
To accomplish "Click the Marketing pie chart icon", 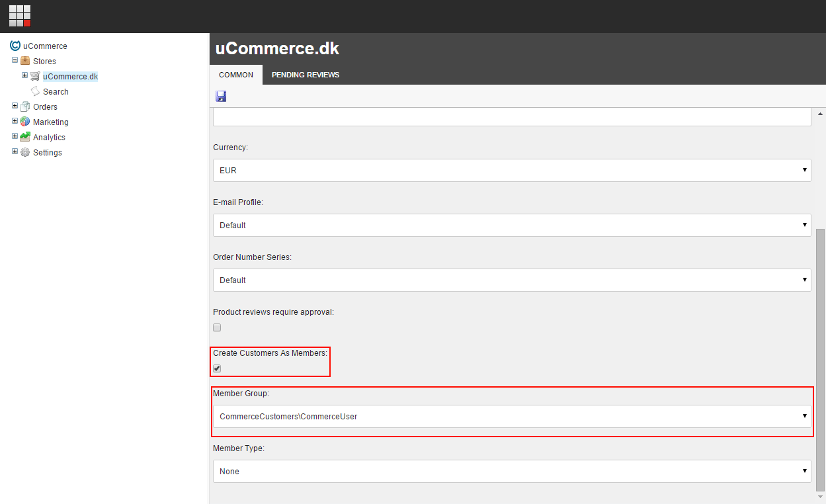I will (x=25, y=122).
